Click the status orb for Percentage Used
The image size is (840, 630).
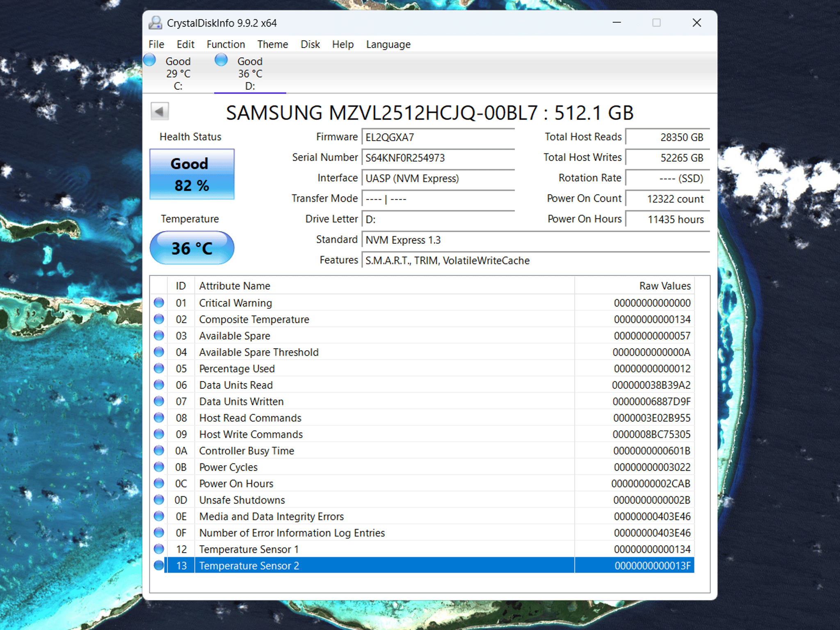click(x=159, y=368)
